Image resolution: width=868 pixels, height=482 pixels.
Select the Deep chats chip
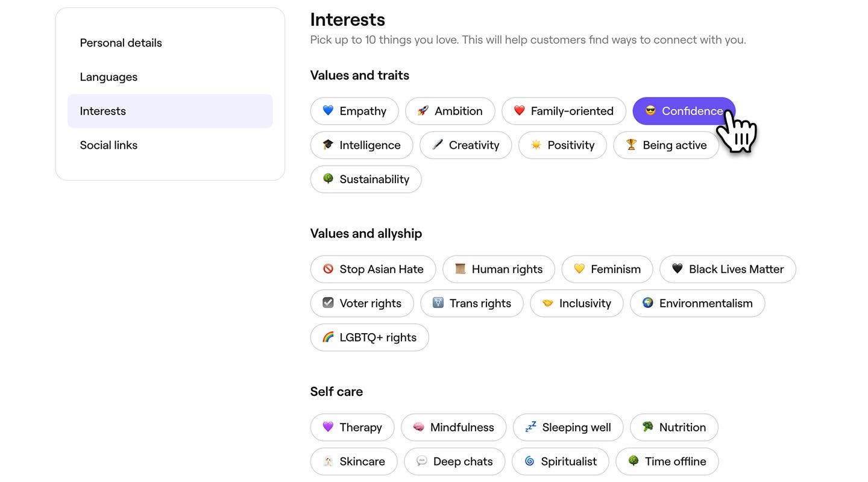click(454, 462)
